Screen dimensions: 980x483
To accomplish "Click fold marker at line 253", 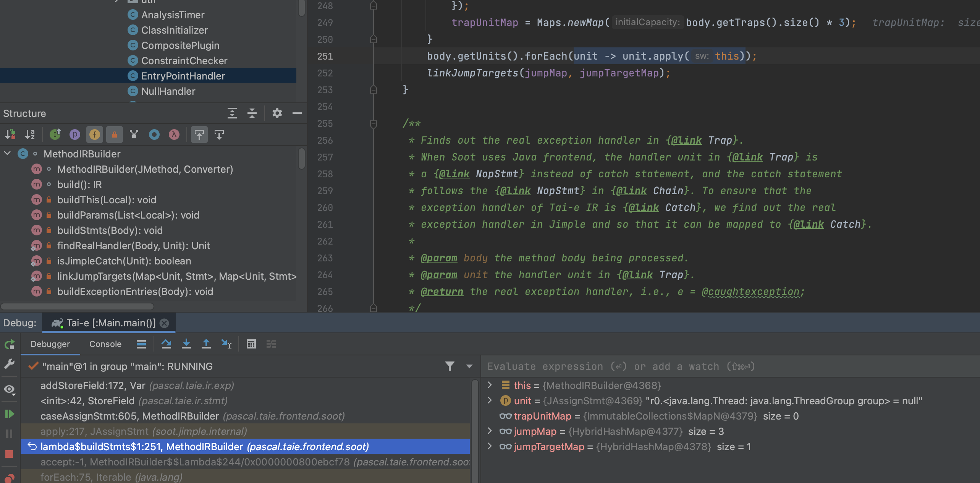I will tap(374, 90).
